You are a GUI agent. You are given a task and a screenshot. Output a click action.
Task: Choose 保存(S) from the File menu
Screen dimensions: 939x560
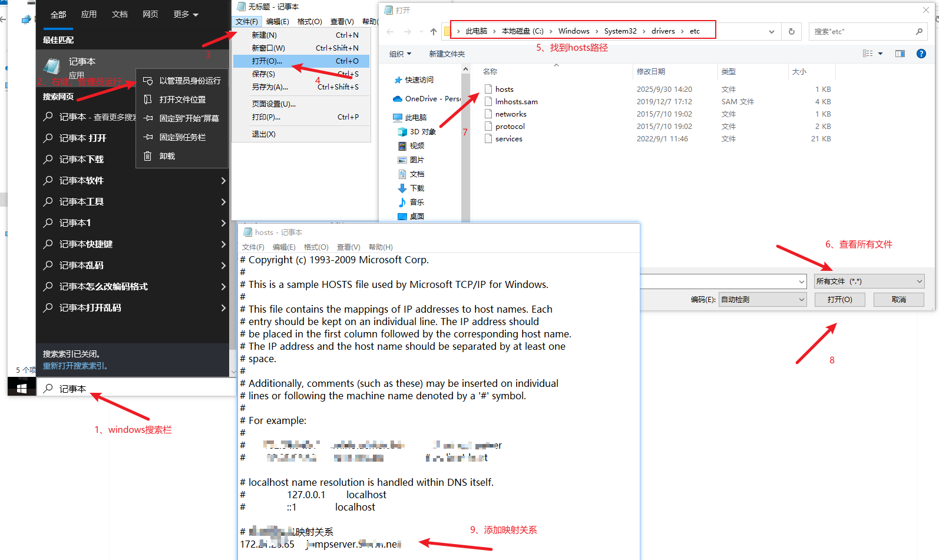tap(302, 74)
